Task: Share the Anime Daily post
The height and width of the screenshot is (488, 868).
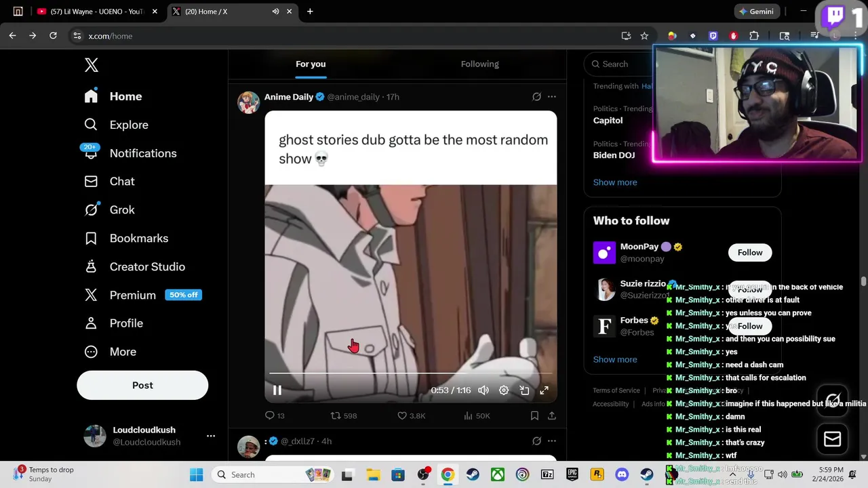Action: (x=552, y=415)
